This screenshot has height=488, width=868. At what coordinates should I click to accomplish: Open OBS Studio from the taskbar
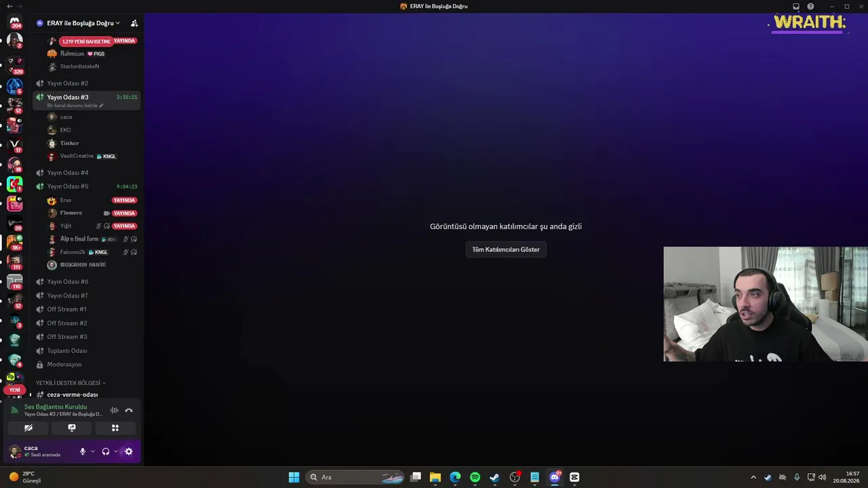515,477
